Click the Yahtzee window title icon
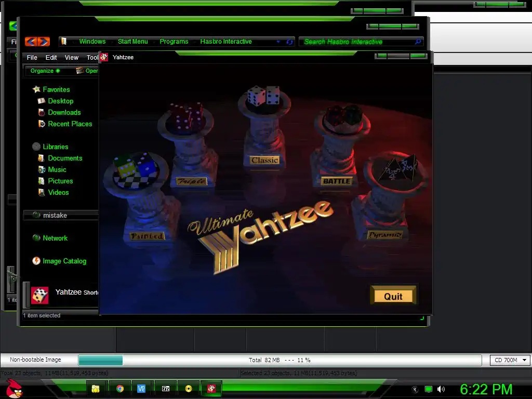Screen dimensions: 532x399 (x=104, y=57)
